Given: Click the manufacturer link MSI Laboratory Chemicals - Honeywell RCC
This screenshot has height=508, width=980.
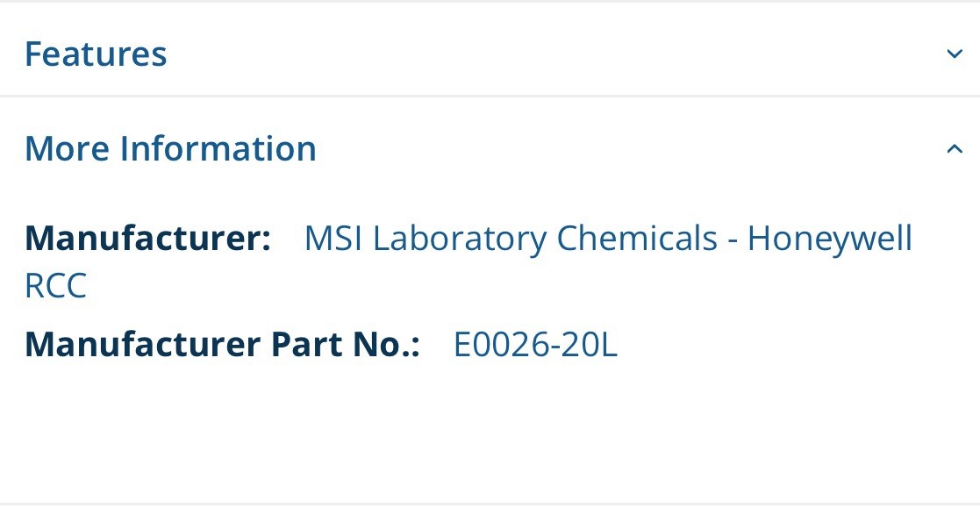Looking at the screenshot, I should click(607, 237).
